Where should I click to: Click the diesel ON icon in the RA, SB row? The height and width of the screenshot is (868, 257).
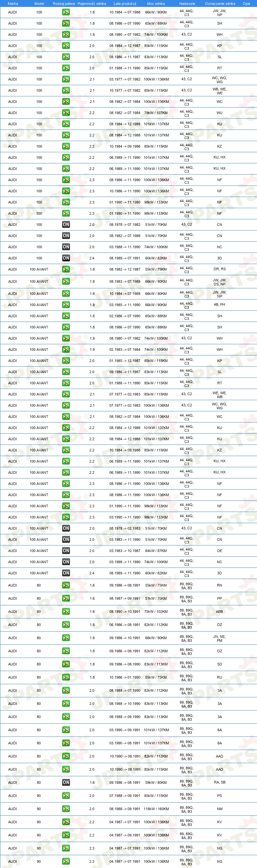pyautogui.click(x=66, y=783)
